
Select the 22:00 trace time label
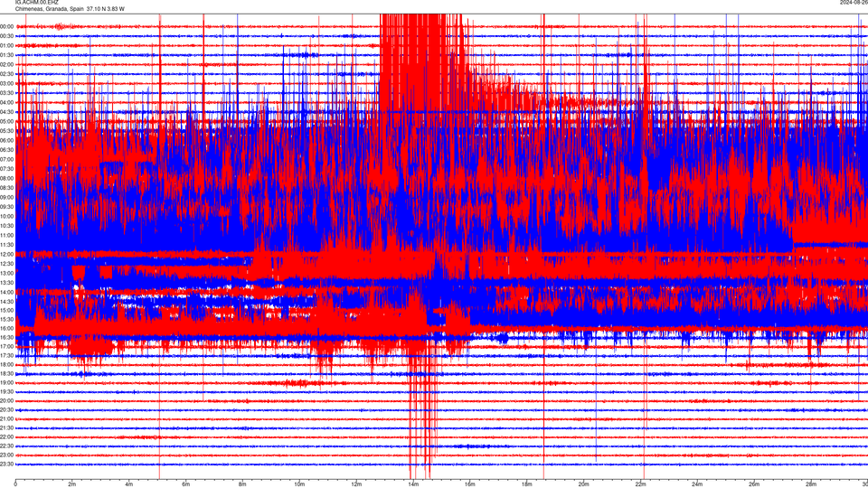[6, 437]
